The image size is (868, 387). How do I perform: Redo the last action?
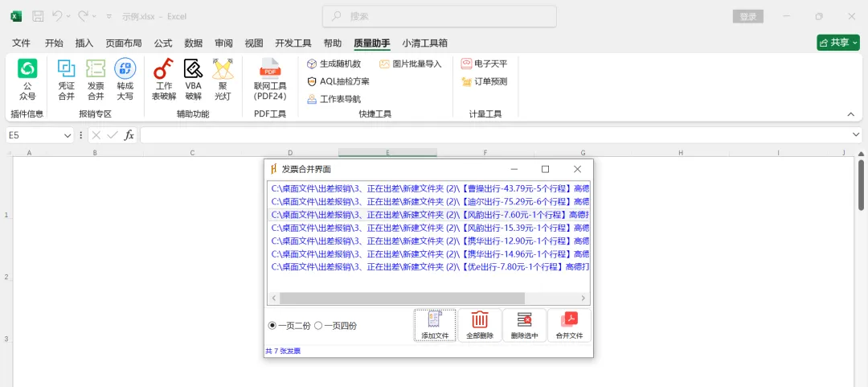[83, 17]
